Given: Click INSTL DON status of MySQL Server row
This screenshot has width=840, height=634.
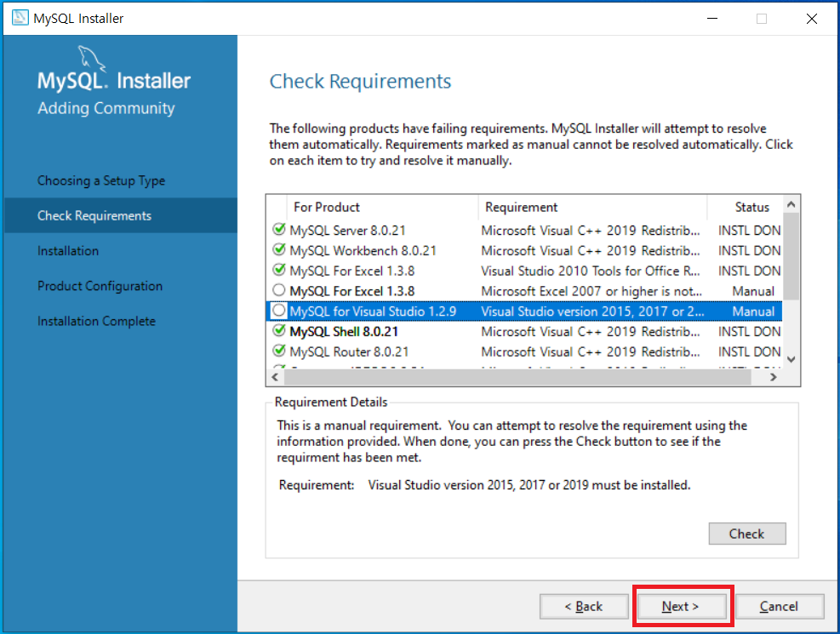Looking at the screenshot, I should pos(750,231).
